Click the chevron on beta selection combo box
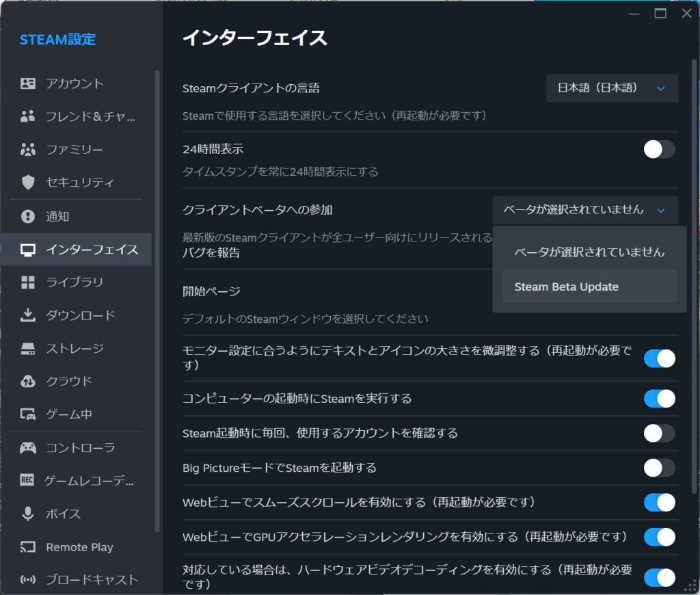Screen dimensions: 700x595 pyautogui.click(x=661, y=211)
